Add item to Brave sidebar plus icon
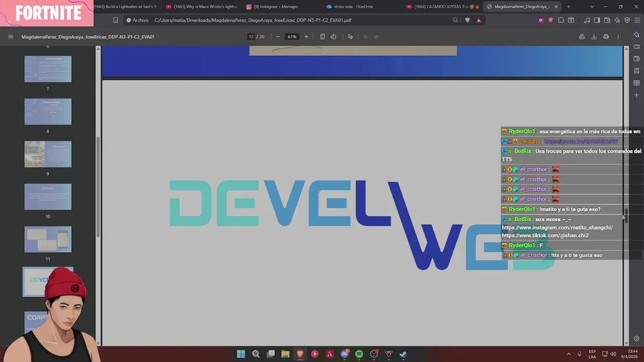The image size is (644, 362). (x=636, y=95)
